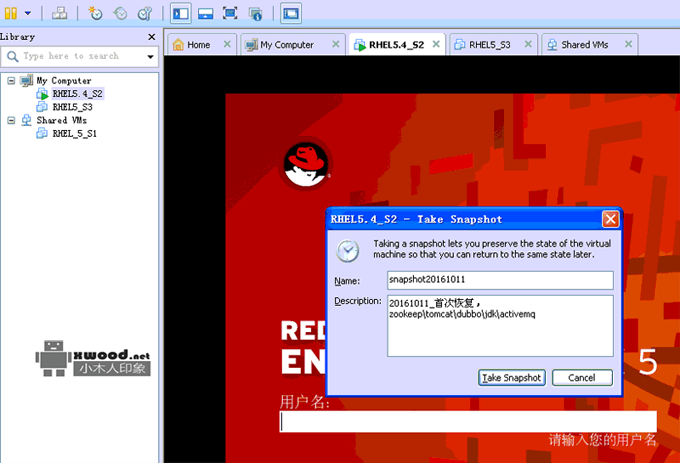Switch to the RHEL5.4_S2 tab
680x463 pixels.
coord(396,45)
